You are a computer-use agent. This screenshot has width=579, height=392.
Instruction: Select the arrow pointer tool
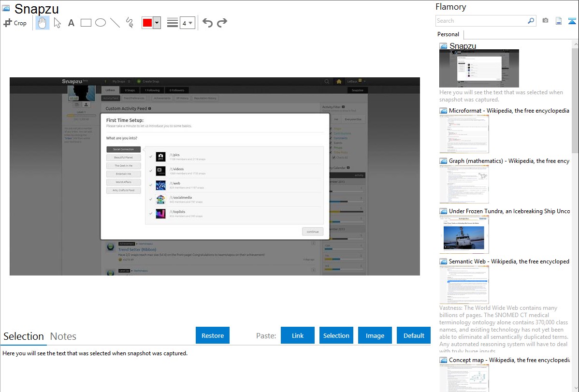(x=57, y=23)
